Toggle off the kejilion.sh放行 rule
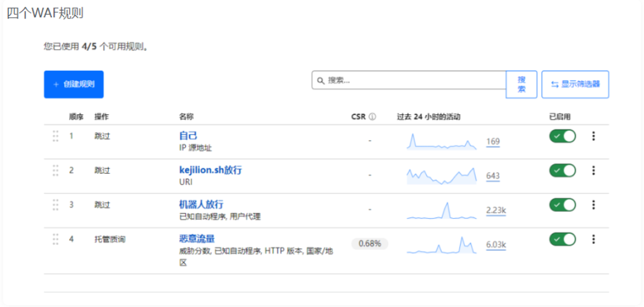Image resolution: width=644 pixels, height=307 pixels. [x=562, y=170]
